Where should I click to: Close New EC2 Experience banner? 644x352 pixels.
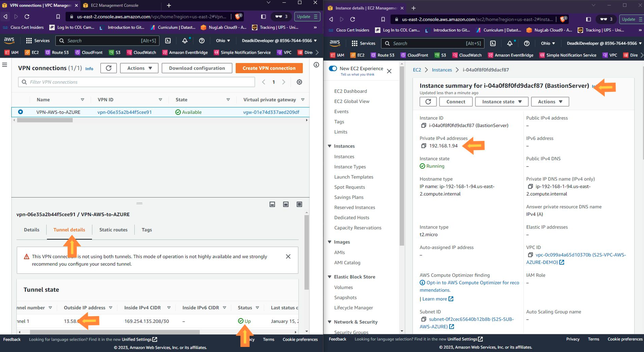389,71
